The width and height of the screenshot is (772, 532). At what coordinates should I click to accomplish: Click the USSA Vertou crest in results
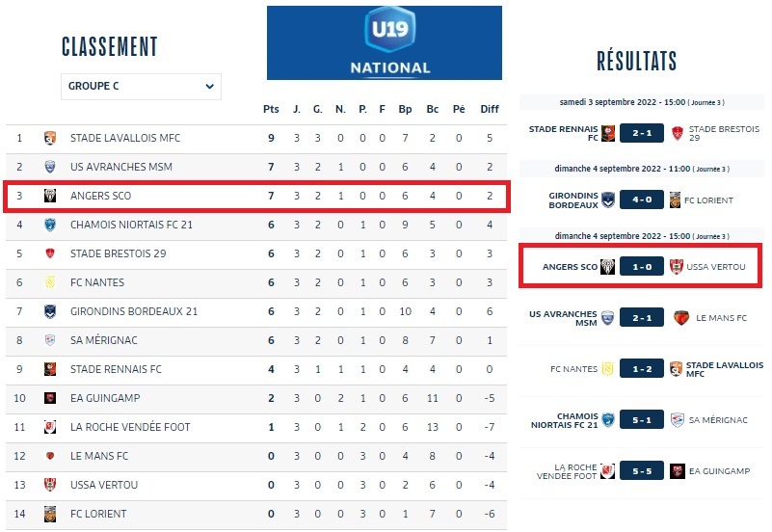point(676,266)
